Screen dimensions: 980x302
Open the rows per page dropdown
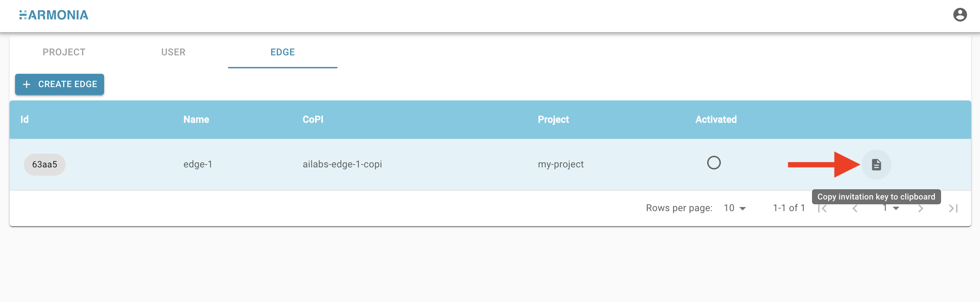(734, 208)
